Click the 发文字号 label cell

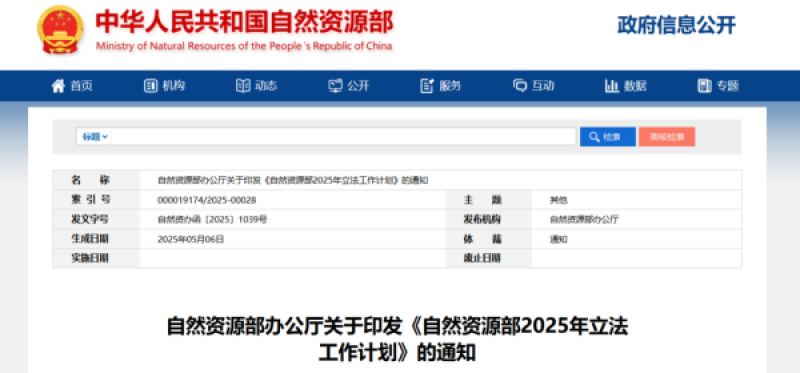(96, 219)
